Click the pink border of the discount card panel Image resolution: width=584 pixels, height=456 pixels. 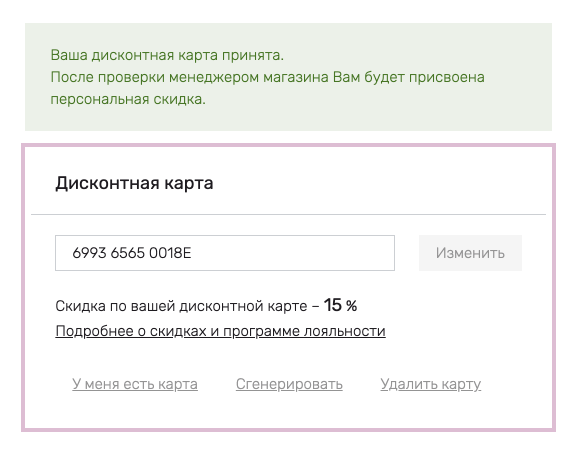288,145
